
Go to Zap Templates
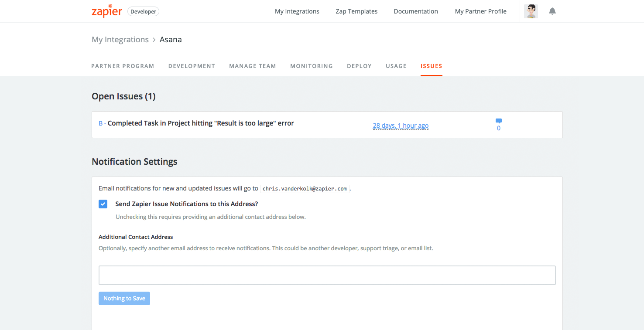356,11
